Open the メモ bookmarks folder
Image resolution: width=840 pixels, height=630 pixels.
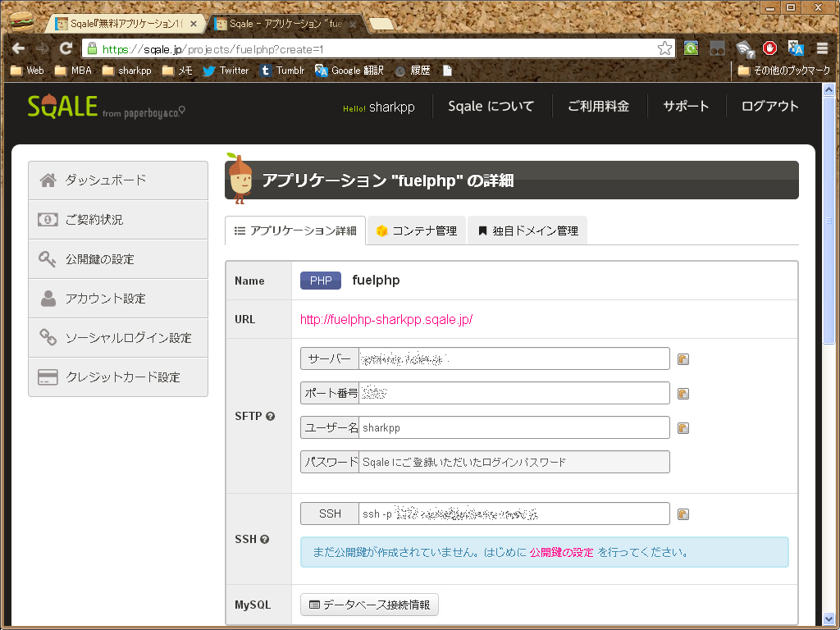tap(177, 71)
